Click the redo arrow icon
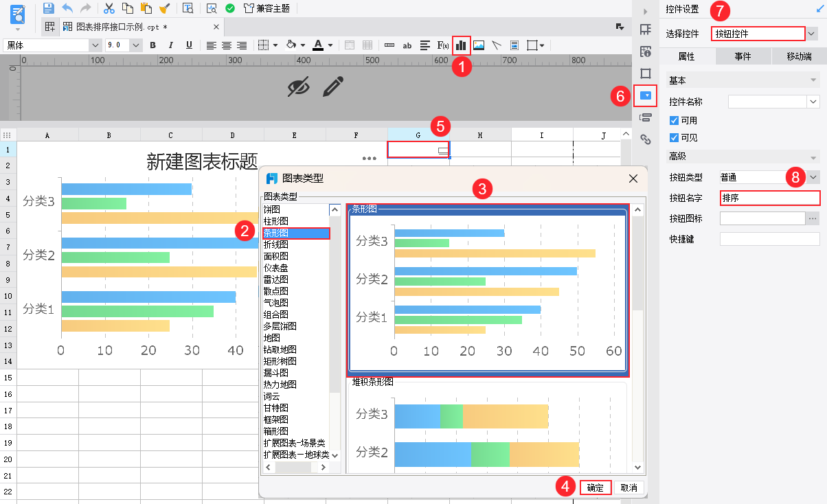The image size is (827, 504). coord(86,8)
